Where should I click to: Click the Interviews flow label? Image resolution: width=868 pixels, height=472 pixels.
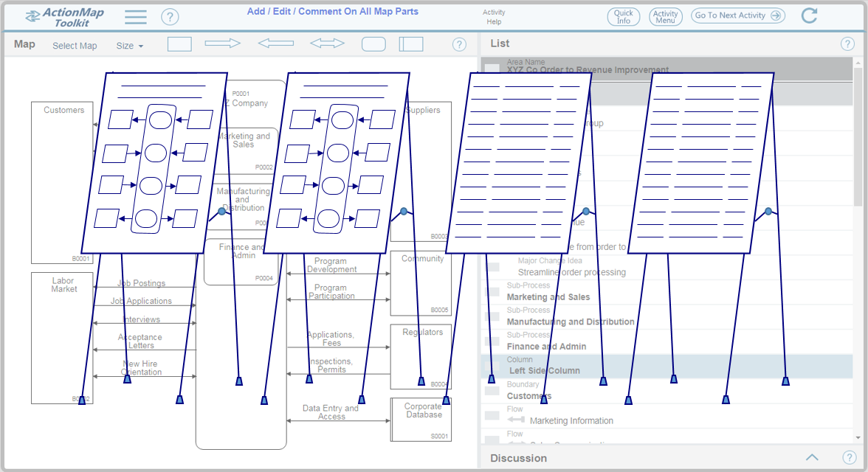pos(141,319)
